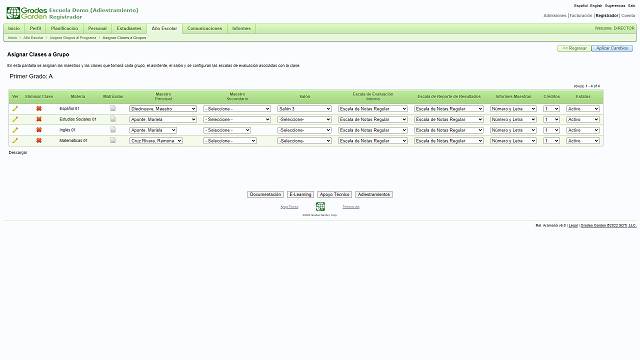Click the Año Escolar breadcrumb link
Viewport: 640px width, 360px height.
[33, 38]
